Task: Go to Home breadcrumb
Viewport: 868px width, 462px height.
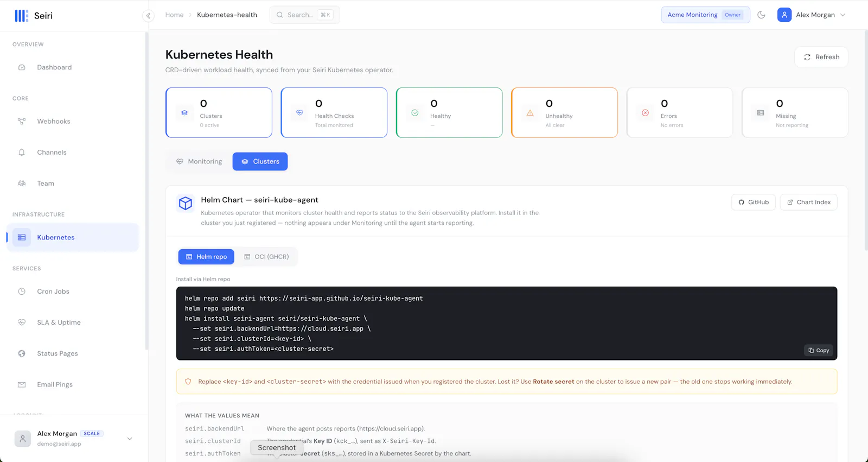Action: click(174, 15)
